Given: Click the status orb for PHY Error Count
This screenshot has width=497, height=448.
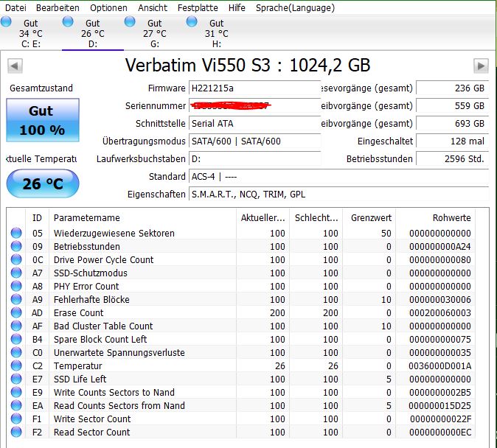Looking at the screenshot, I should [x=16, y=286].
